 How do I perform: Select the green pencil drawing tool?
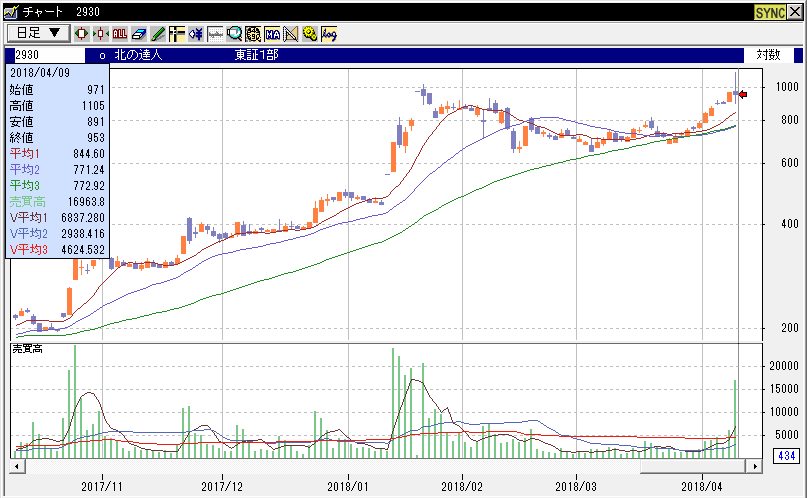[157, 33]
